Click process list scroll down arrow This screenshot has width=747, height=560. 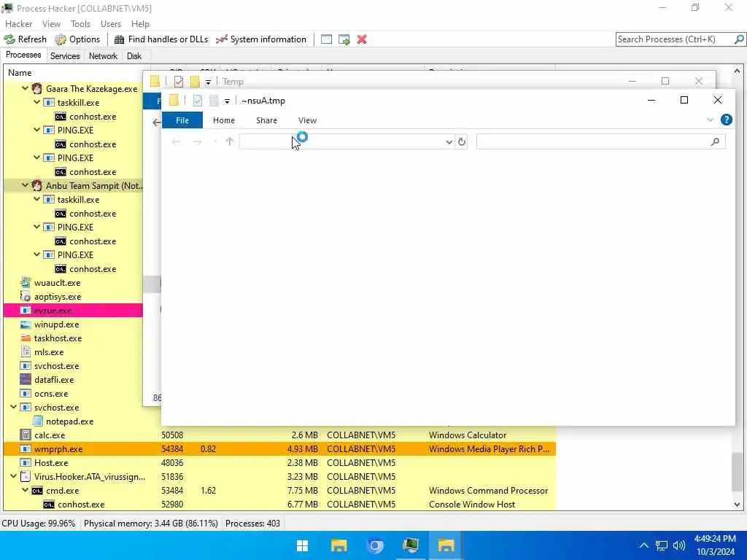point(737,505)
